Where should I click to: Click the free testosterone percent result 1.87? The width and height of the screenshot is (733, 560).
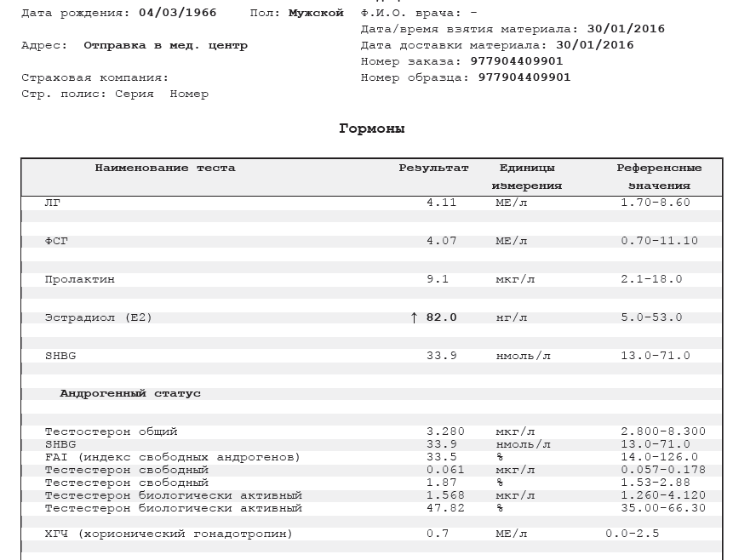tap(441, 483)
